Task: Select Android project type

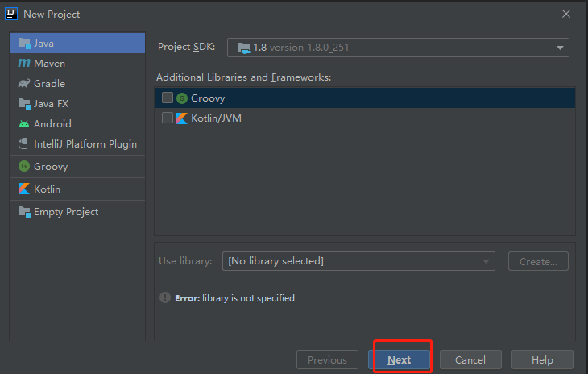Action: (x=77, y=123)
